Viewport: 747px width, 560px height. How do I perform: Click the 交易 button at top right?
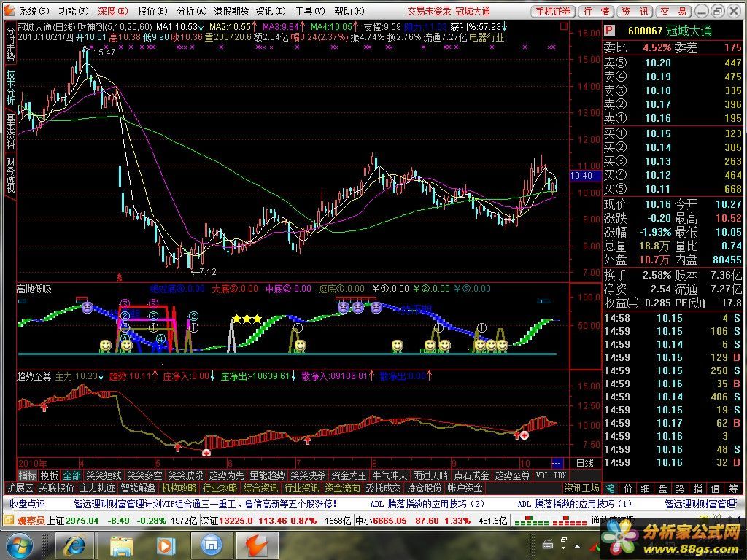coord(673,11)
